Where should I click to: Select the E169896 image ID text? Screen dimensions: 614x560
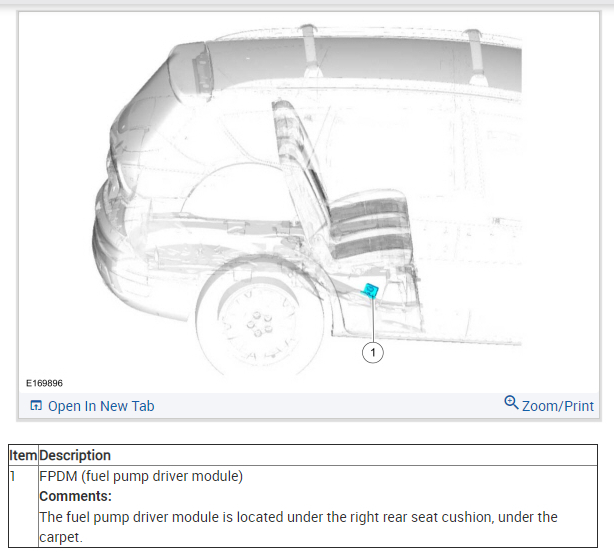(44, 383)
